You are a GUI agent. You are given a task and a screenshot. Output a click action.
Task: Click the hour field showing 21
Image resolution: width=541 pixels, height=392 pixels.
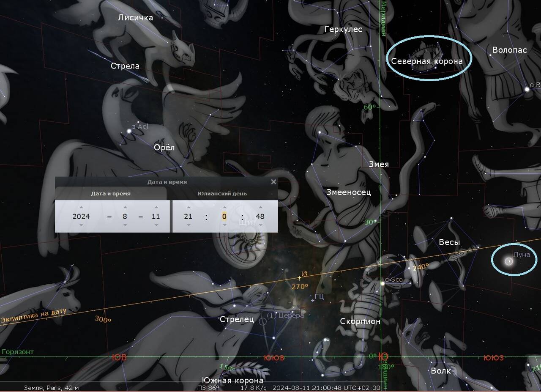(x=188, y=217)
